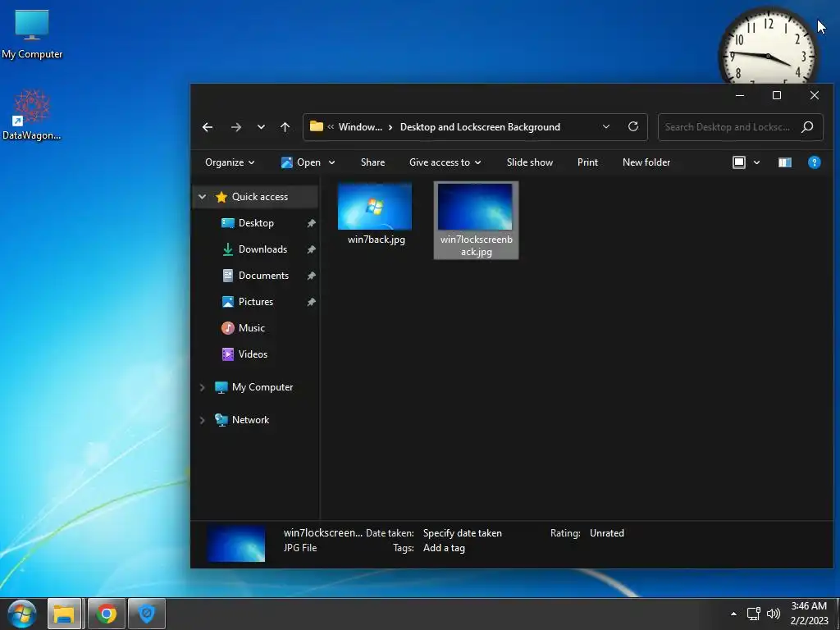Open the Give access to menu
This screenshot has height=630, width=840.
pos(445,162)
